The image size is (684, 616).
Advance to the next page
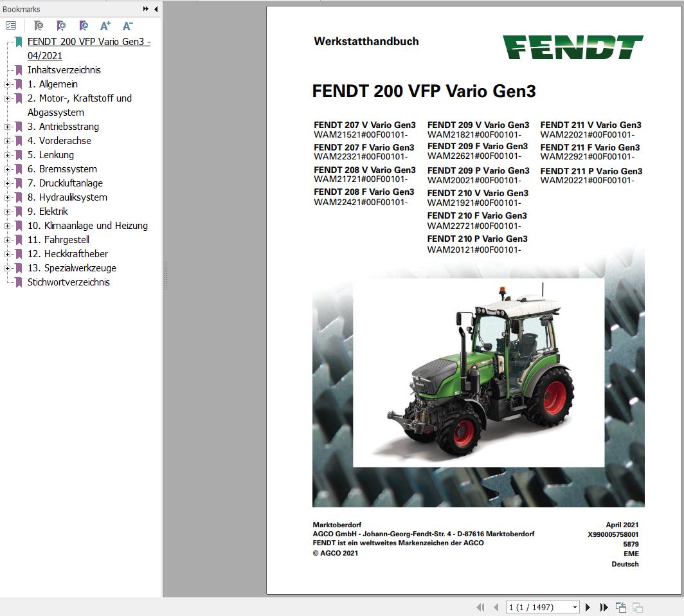[x=588, y=607]
